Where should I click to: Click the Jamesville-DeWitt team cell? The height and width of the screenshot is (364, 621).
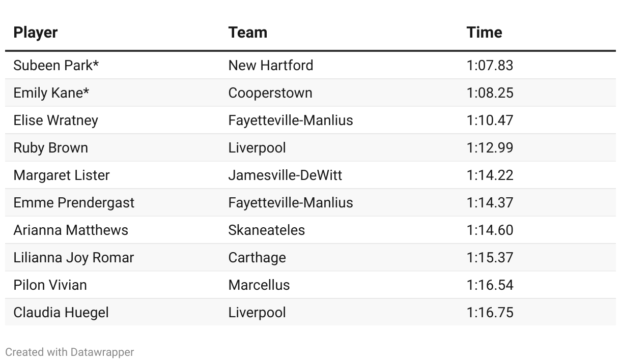[x=285, y=175]
